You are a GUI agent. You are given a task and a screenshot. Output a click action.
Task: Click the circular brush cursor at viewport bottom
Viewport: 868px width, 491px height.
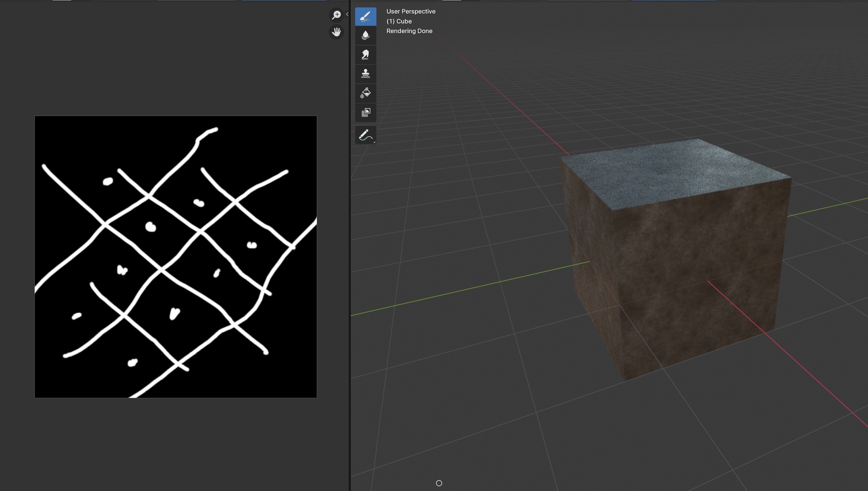click(x=439, y=483)
